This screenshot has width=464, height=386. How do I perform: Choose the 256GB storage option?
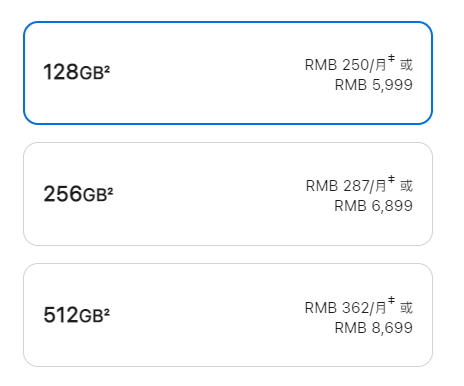click(x=228, y=194)
